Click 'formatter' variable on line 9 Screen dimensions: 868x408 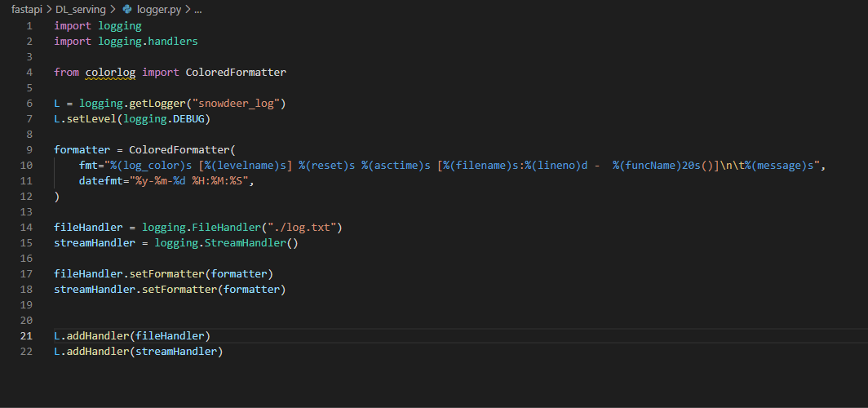[82, 149]
